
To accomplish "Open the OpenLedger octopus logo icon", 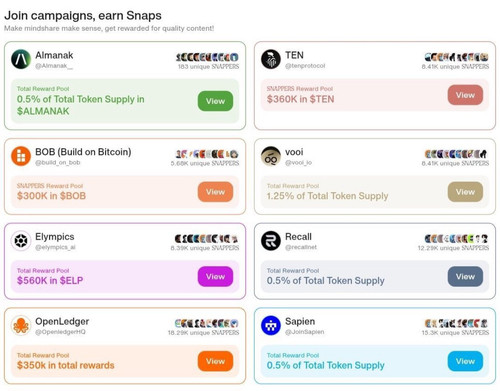I will [x=21, y=325].
